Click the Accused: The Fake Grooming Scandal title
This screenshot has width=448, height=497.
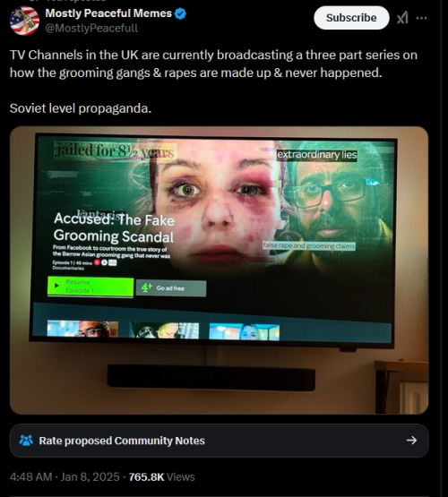tap(114, 227)
